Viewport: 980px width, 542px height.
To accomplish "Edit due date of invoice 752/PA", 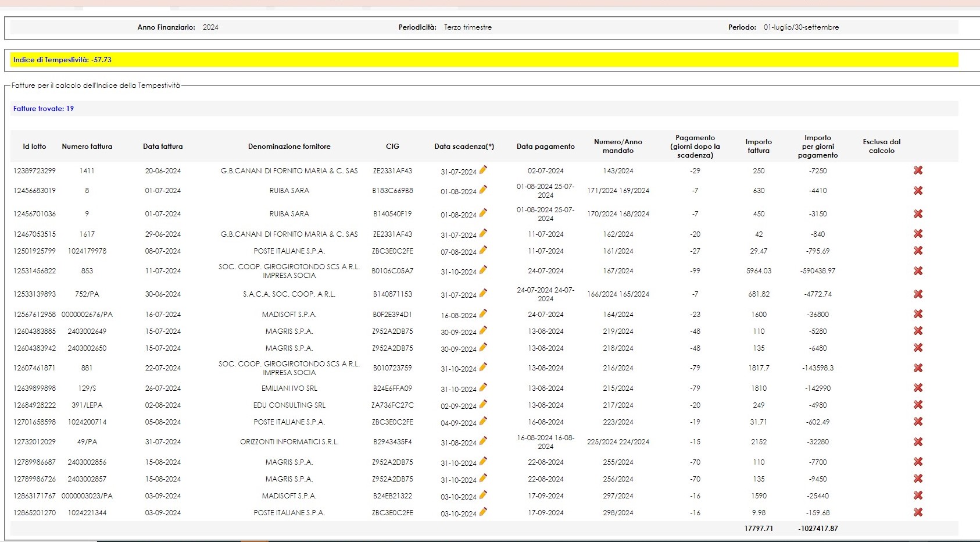I will click(483, 293).
